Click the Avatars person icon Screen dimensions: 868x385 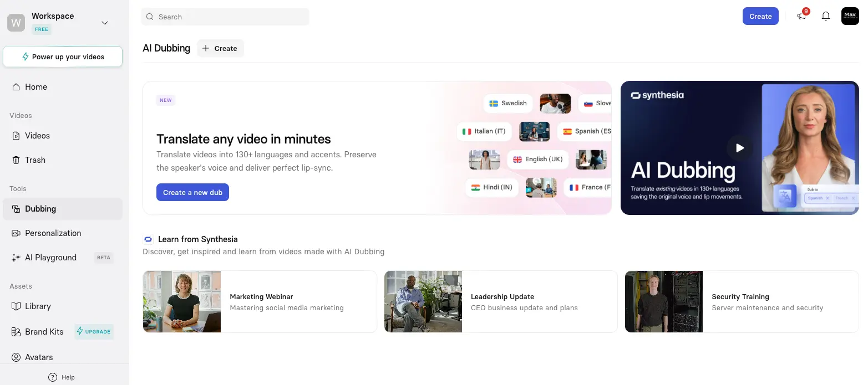pyautogui.click(x=16, y=357)
